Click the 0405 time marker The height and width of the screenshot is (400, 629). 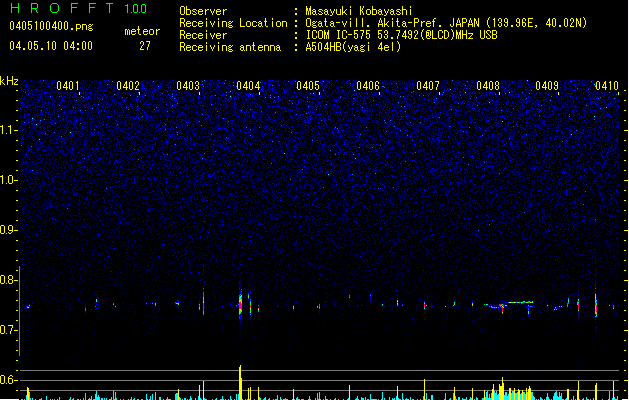click(x=308, y=86)
